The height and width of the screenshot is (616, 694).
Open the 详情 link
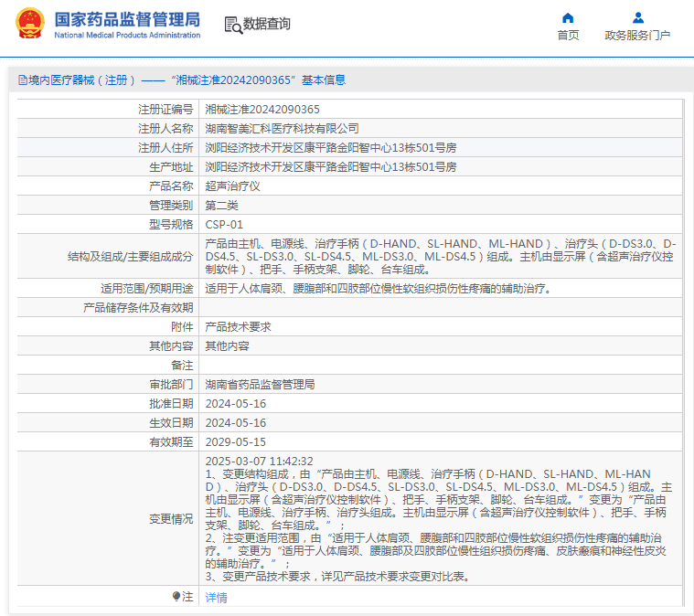pos(216,597)
